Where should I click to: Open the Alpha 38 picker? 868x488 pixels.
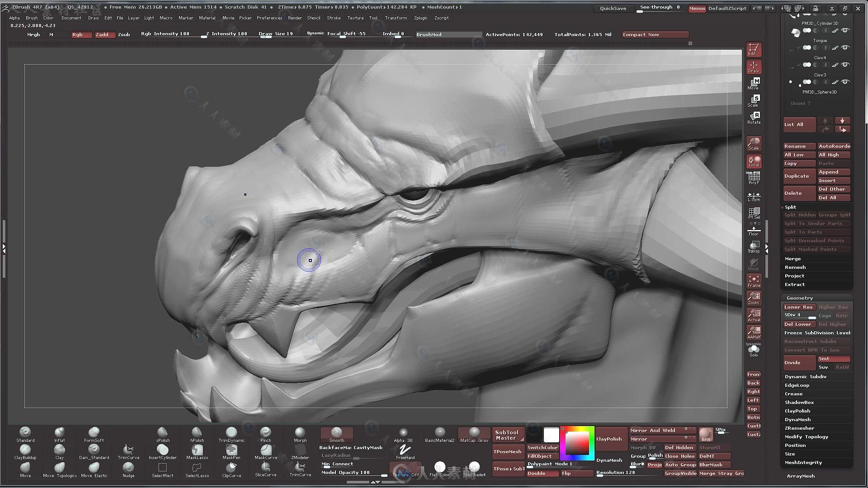coord(403,435)
